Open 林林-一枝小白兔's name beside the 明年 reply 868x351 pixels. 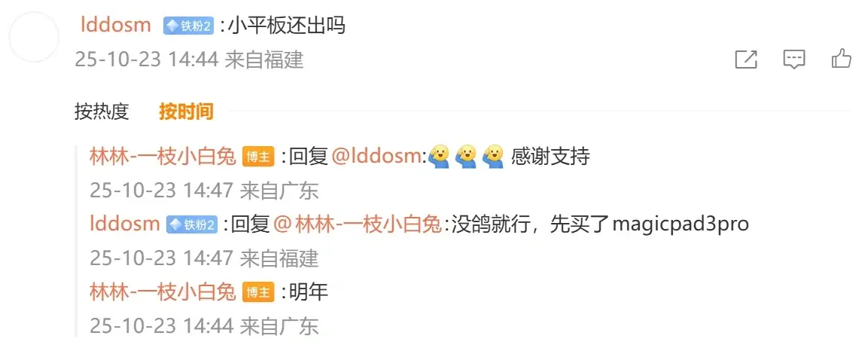pos(163,291)
